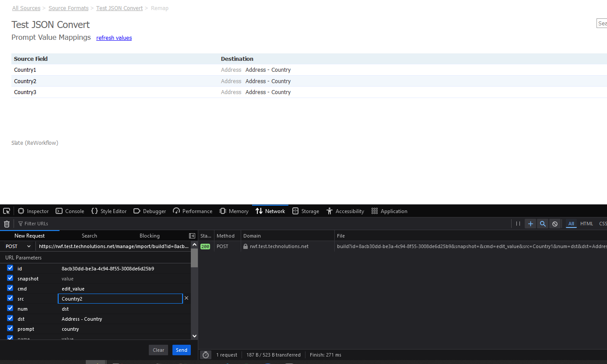The height and width of the screenshot is (364, 607).
Task: Disable the num parameter checkbox
Action: click(x=10, y=308)
